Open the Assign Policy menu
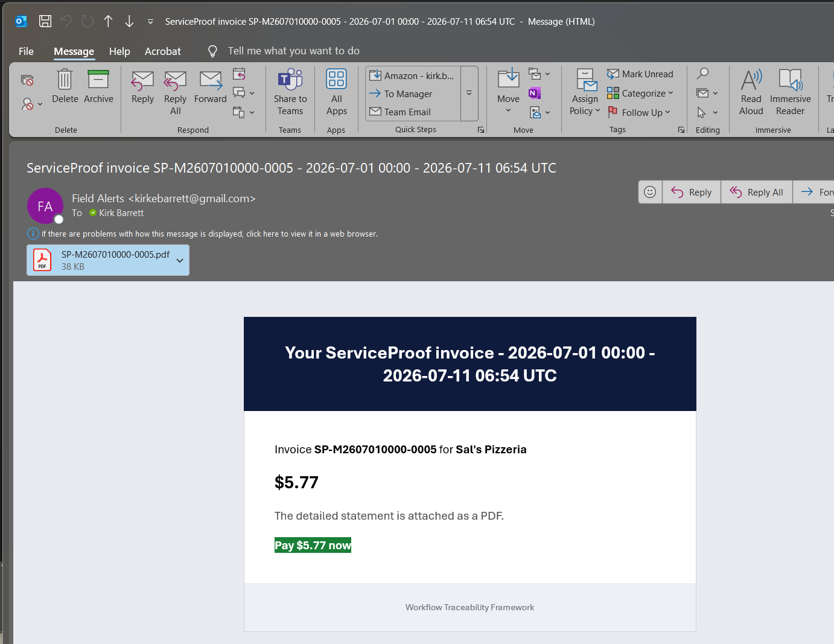 pos(585,92)
